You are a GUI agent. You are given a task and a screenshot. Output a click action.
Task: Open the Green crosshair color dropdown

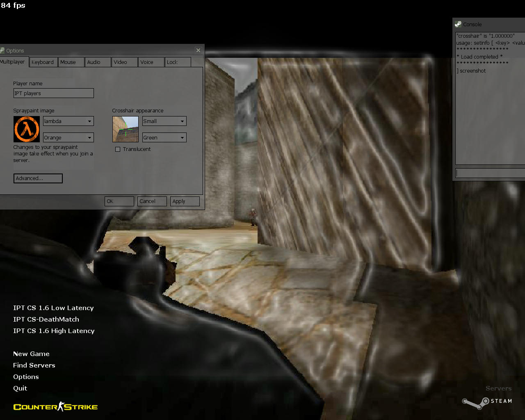(x=164, y=137)
